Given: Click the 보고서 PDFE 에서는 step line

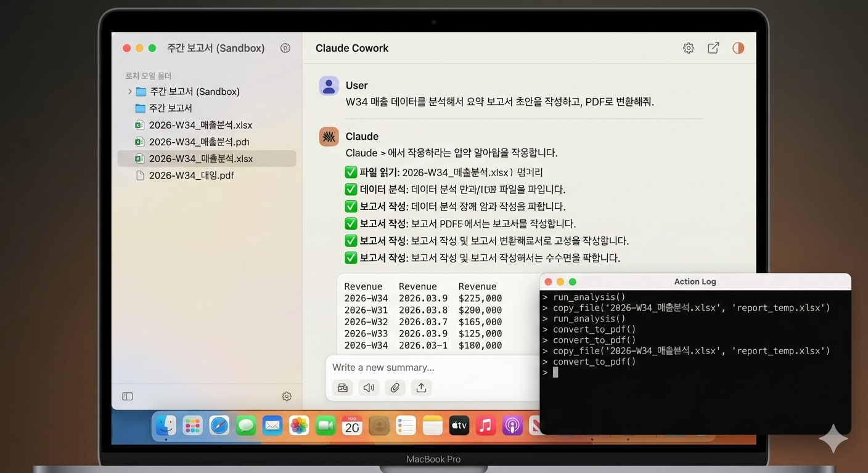Looking at the screenshot, I should (x=460, y=224).
